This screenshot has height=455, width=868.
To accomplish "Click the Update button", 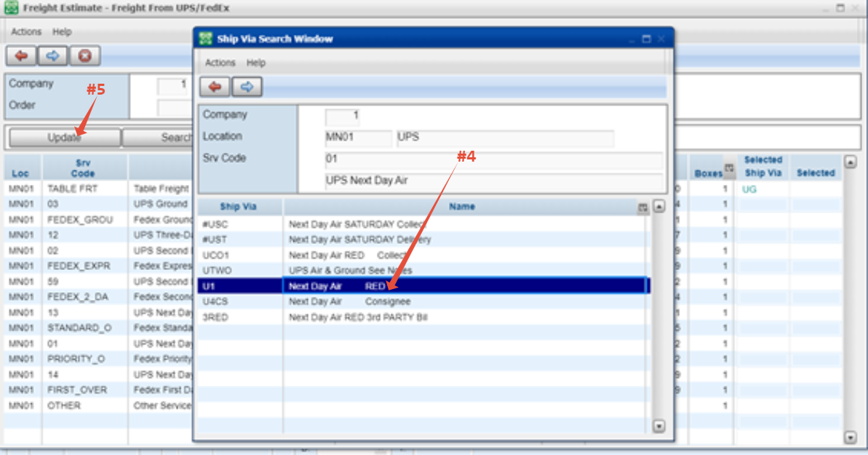I will point(65,138).
